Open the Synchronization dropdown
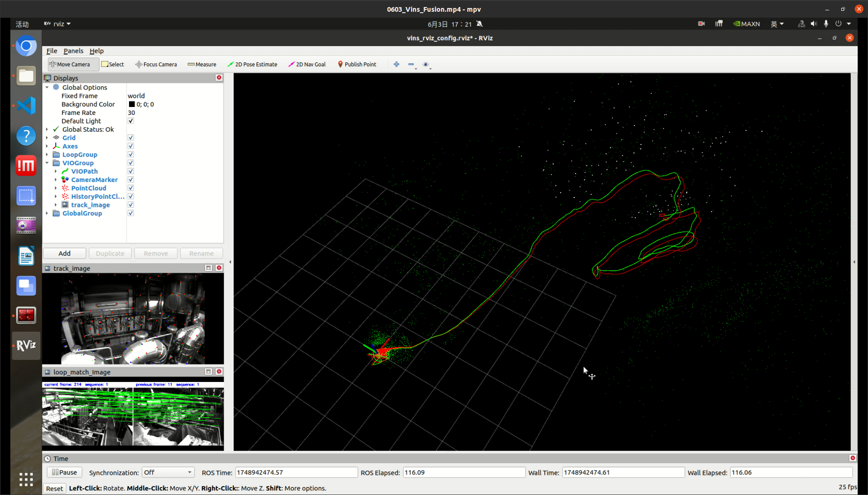 click(x=168, y=472)
